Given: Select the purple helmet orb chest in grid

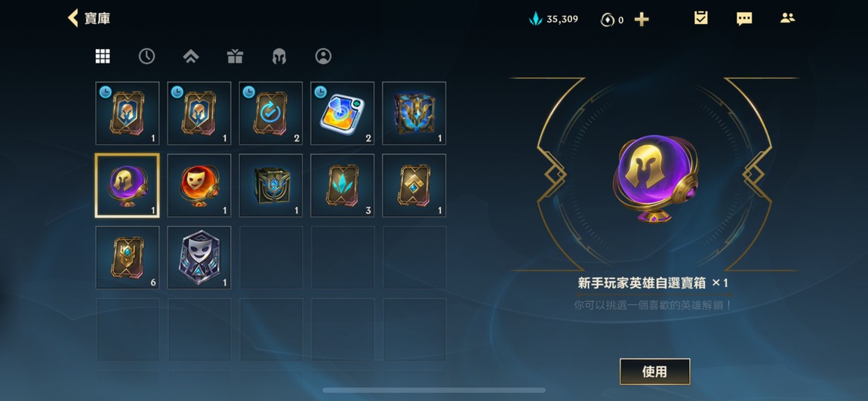Looking at the screenshot, I should coord(128,186).
